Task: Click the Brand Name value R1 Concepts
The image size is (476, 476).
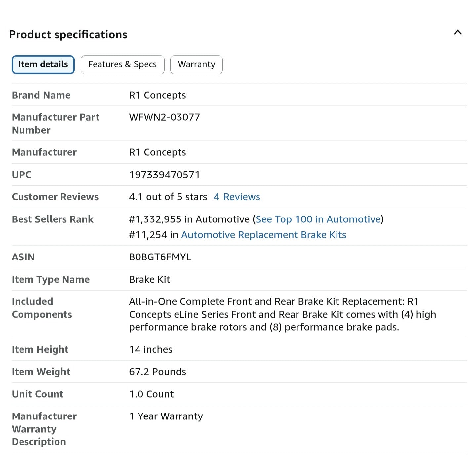Action: [x=157, y=95]
